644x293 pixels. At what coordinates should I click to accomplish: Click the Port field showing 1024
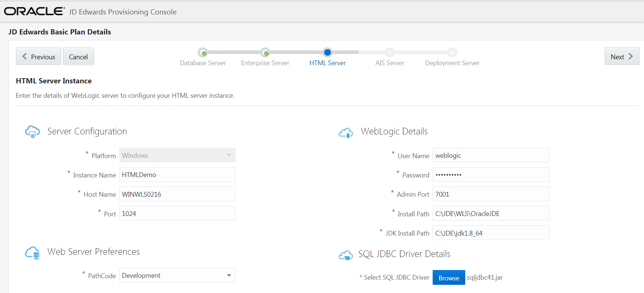[x=177, y=213]
